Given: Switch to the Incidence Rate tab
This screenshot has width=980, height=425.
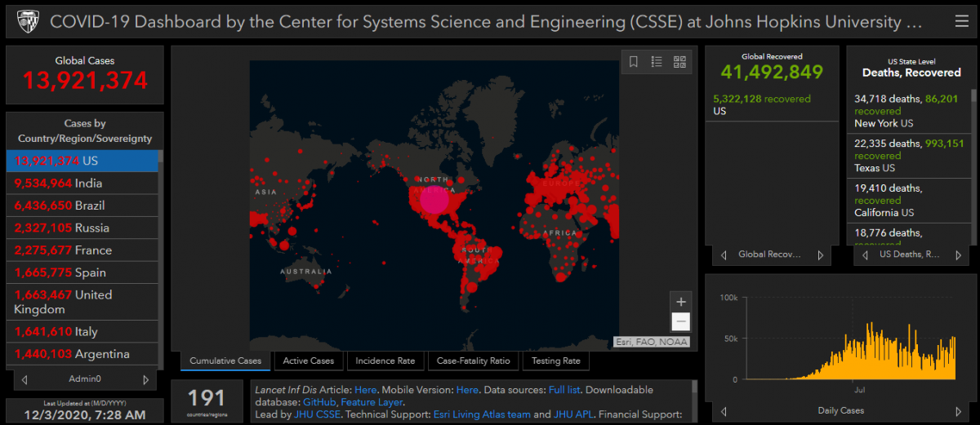Looking at the screenshot, I should (385, 361).
